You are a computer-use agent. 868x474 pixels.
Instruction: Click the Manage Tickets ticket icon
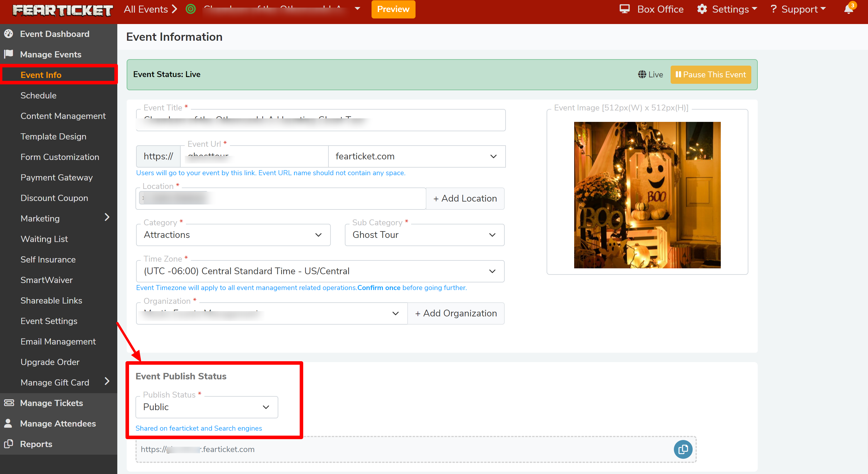pos(9,403)
